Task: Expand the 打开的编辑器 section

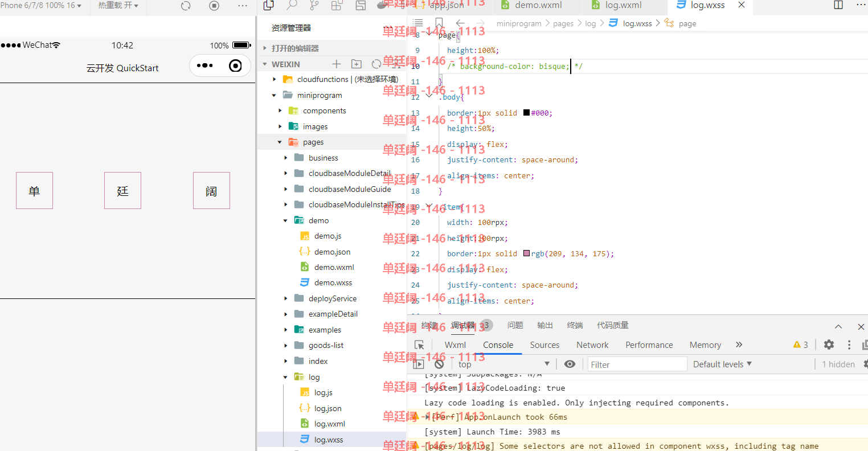Action: [x=331, y=48]
